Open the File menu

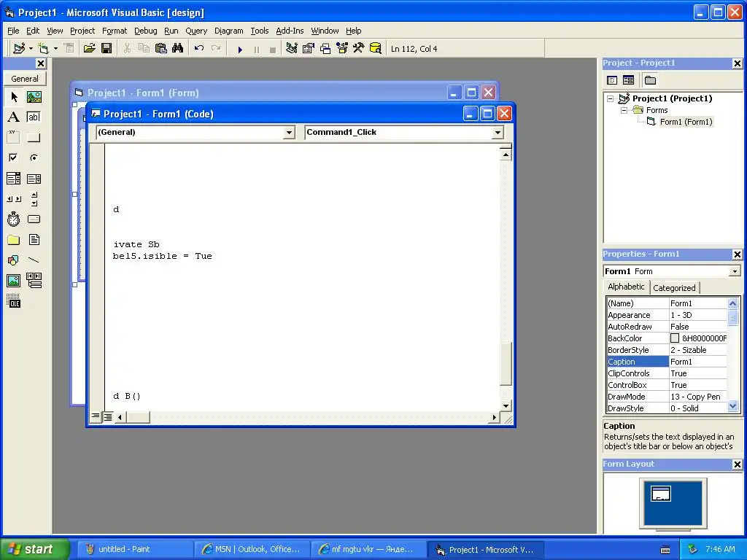(13, 31)
